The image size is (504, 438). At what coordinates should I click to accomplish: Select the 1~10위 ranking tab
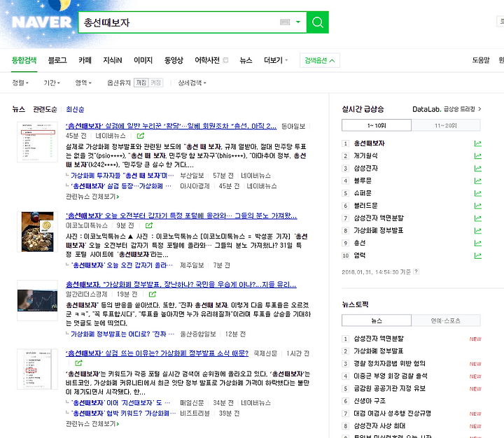[377, 125]
